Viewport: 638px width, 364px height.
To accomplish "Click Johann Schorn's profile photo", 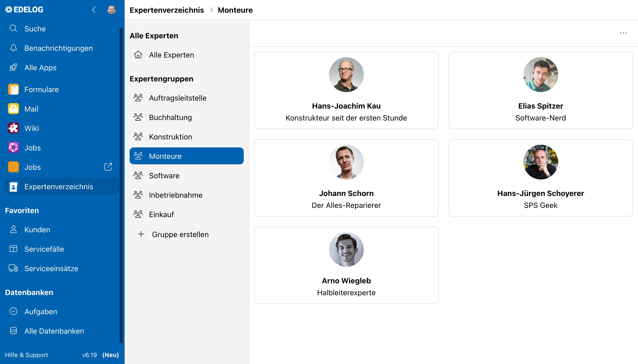I will [x=346, y=162].
